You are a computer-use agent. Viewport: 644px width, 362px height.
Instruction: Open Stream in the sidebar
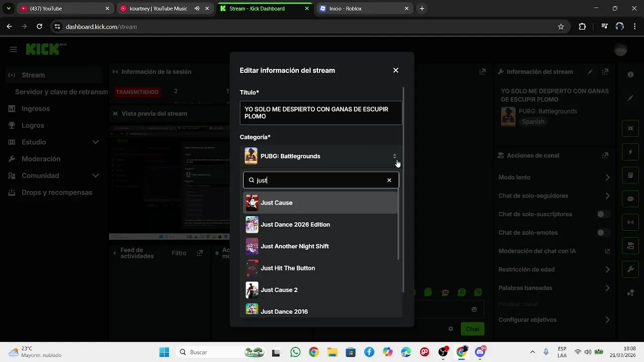pos(54,75)
